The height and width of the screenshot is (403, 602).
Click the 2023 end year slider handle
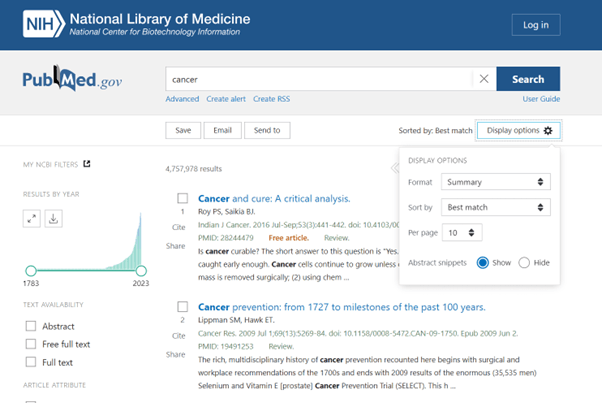coord(141,271)
